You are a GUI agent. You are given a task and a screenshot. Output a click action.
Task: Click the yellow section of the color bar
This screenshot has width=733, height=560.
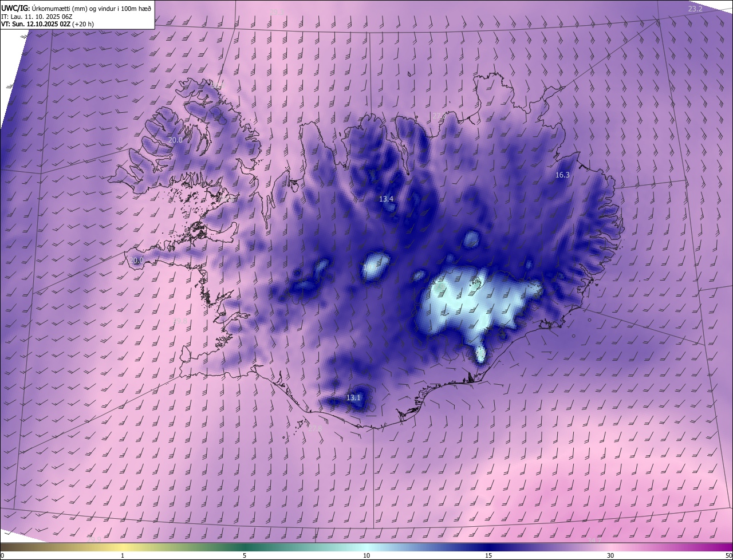(x=123, y=547)
